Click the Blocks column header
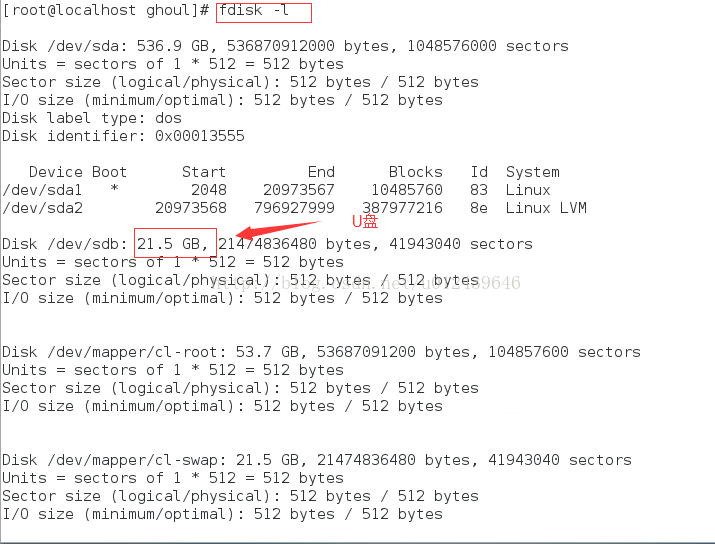Viewport: 715px width, 544px height. click(x=415, y=172)
